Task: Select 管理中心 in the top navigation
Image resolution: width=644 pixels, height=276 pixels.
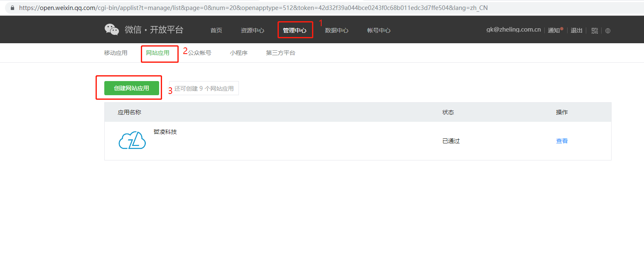Action: pos(295,30)
